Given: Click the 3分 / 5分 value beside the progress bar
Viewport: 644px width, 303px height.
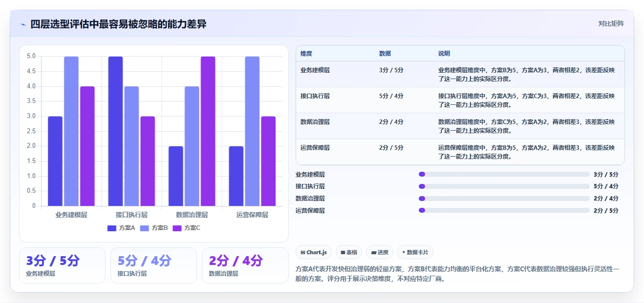Looking at the screenshot, I should (606, 174).
